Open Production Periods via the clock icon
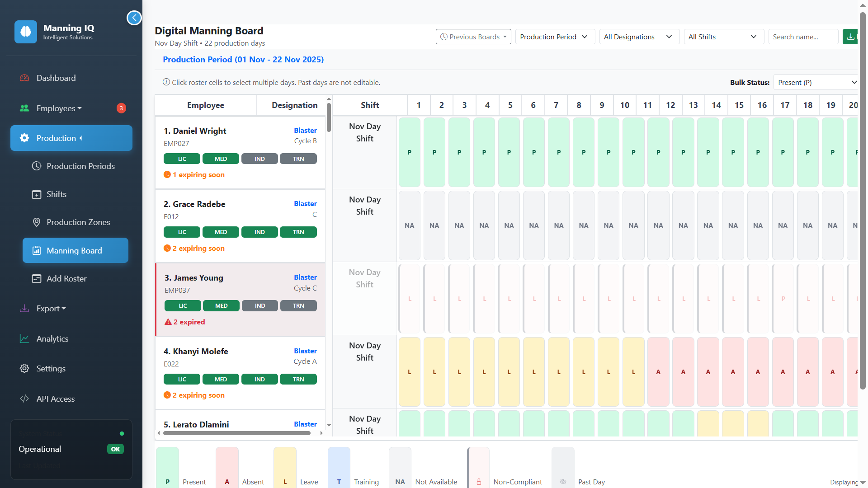868x488 pixels. [37, 166]
